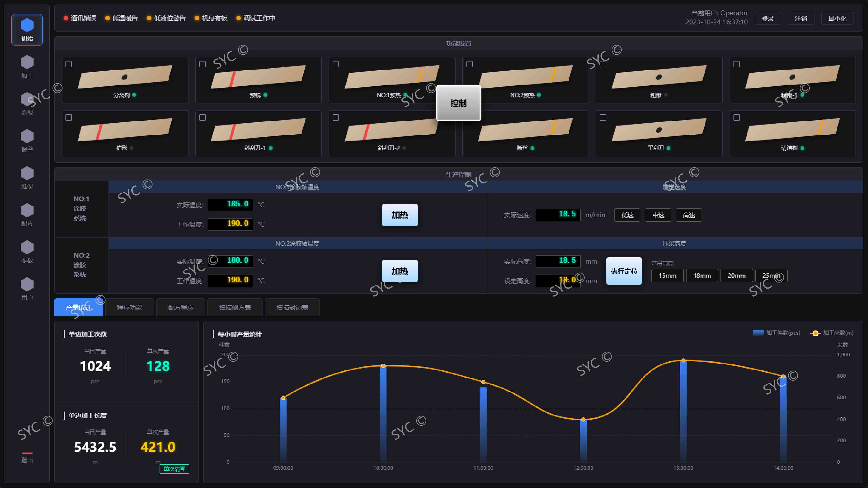Click the green status dot beside 分离剂
This screenshot has height=488, width=868.
135,95
